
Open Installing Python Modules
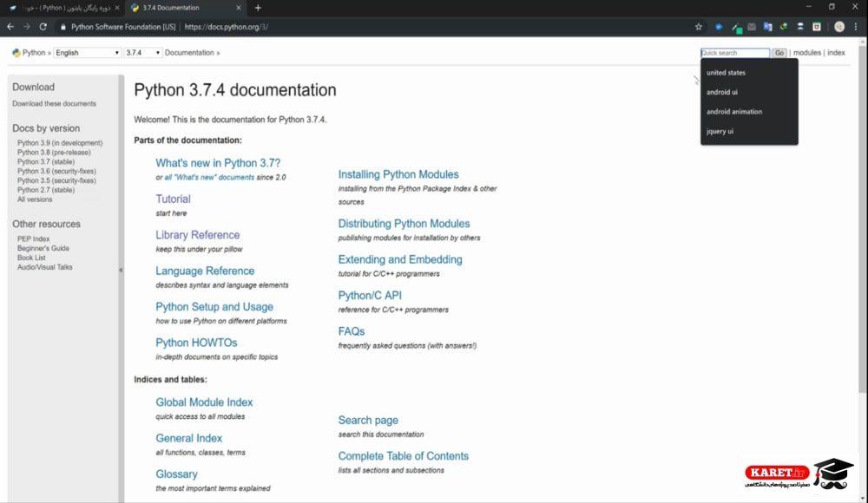click(398, 174)
